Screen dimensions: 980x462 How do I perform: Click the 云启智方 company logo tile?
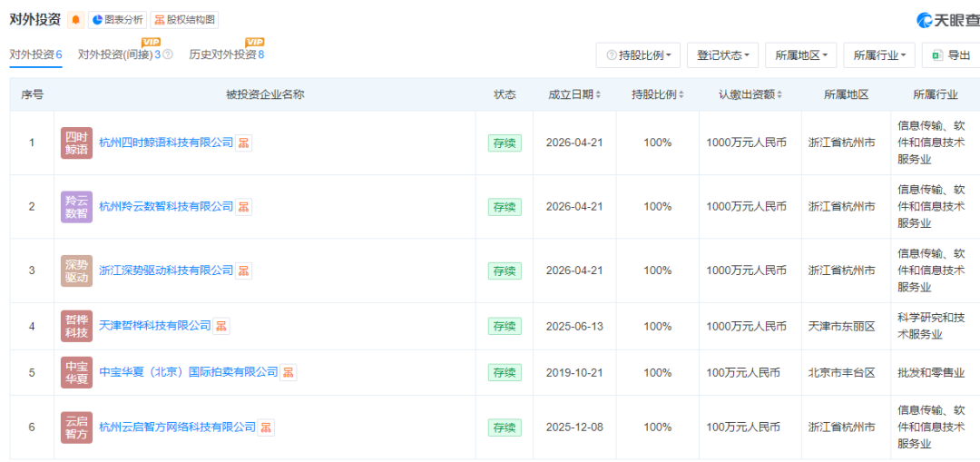[76, 427]
